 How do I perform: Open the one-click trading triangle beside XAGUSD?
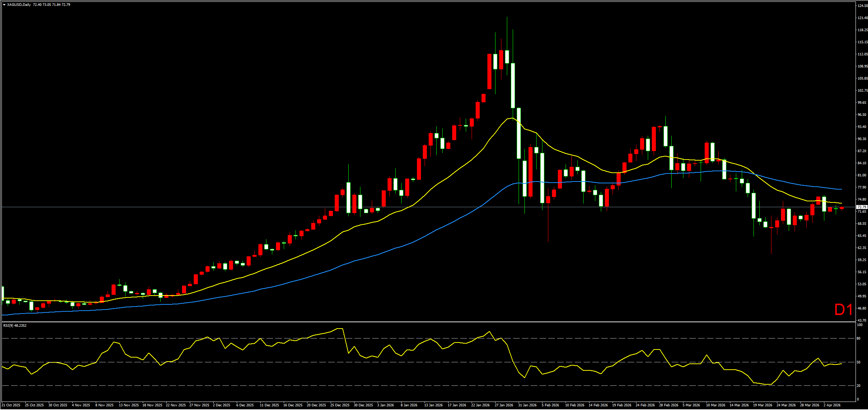tap(4, 5)
